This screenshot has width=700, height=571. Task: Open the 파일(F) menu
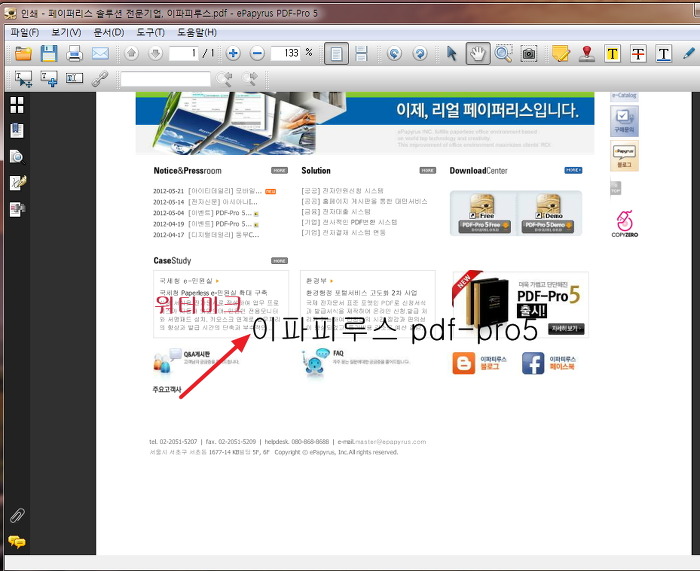[x=25, y=32]
